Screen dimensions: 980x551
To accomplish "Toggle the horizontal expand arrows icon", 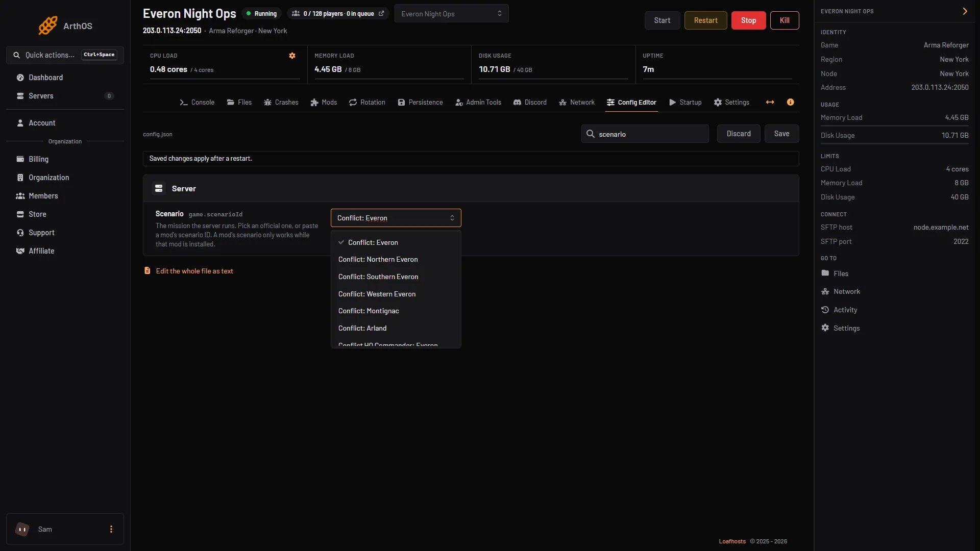I will tap(770, 102).
